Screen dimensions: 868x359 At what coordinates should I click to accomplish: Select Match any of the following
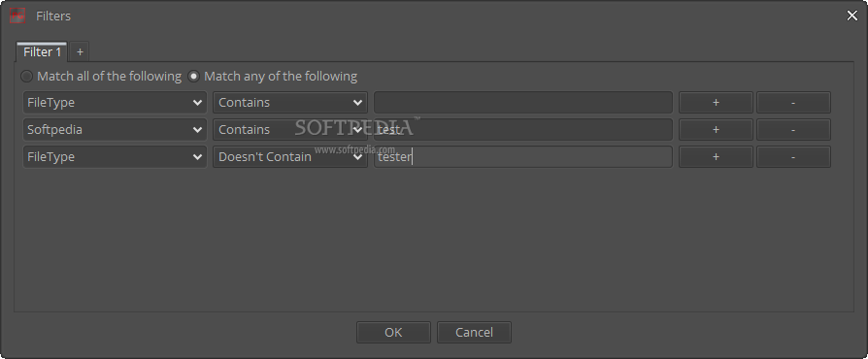click(x=194, y=76)
